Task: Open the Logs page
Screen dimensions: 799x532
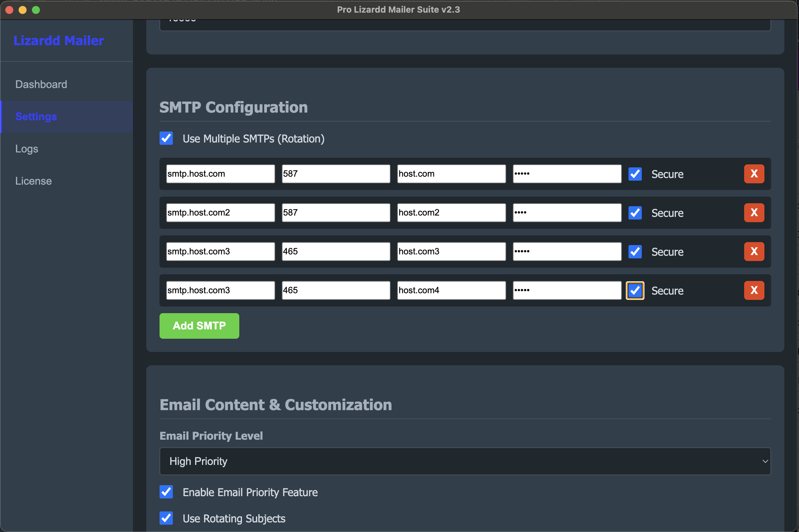Action: click(27, 148)
